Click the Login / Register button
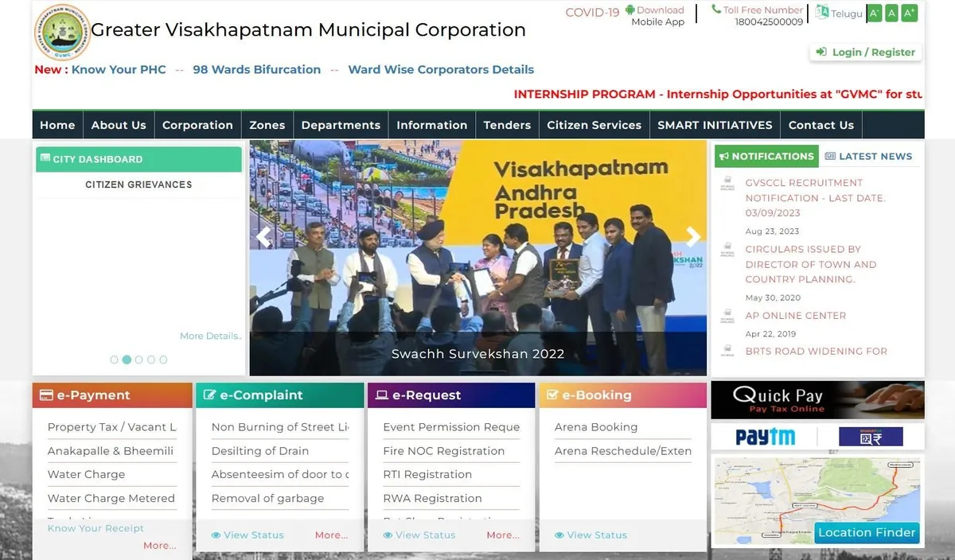The image size is (955, 560). 865,52
